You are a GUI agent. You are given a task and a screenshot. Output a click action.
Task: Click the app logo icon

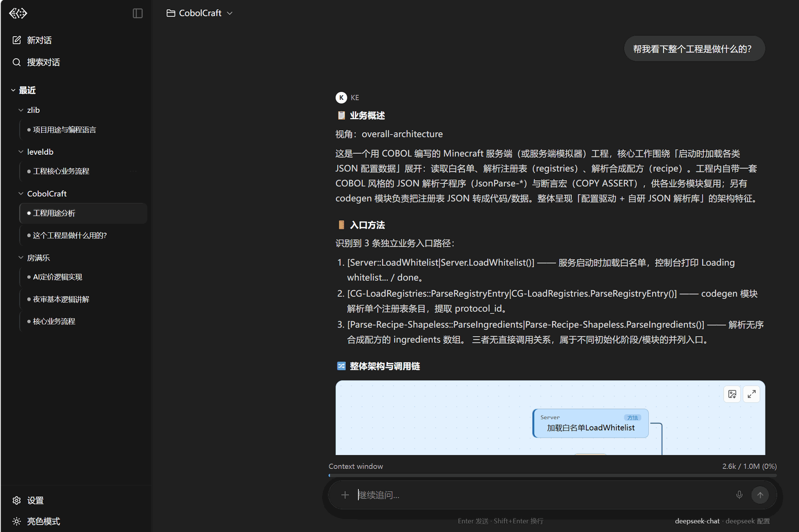[x=18, y=13]
